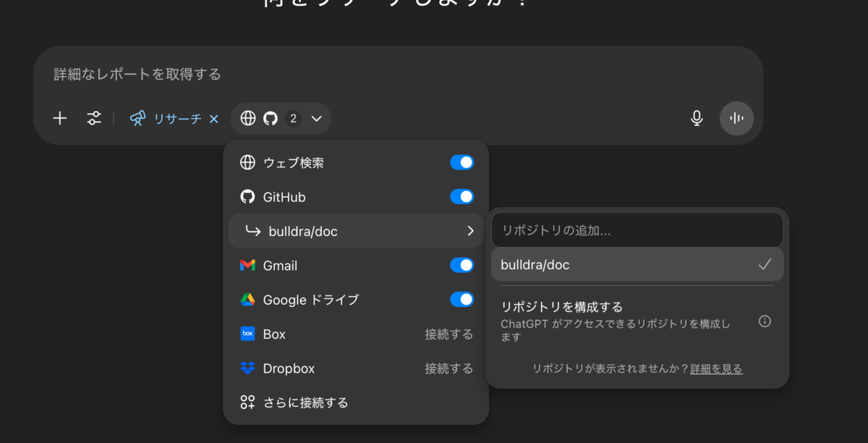Click the Google ドライブ label

point(311,300)
